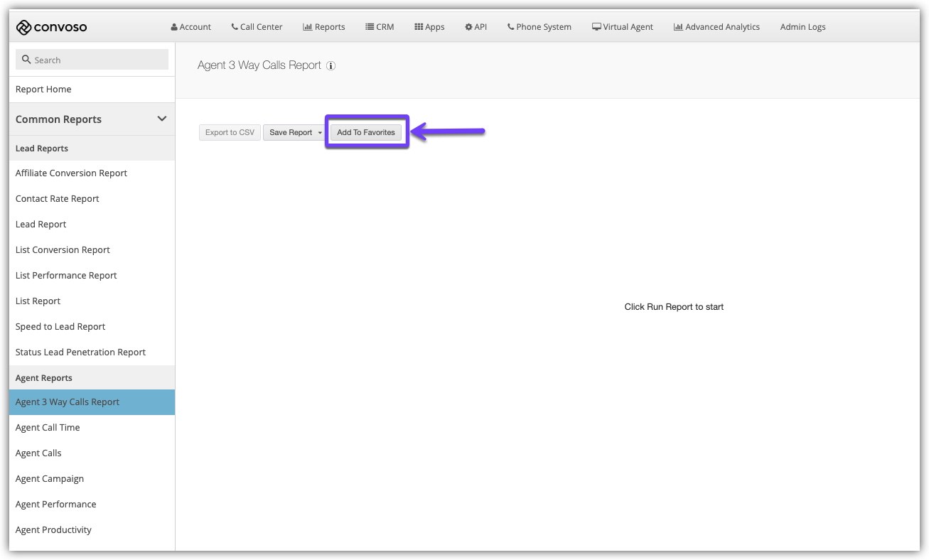Open the Call Center menu
The image size is (929, 560).
[x=257, y=27]
